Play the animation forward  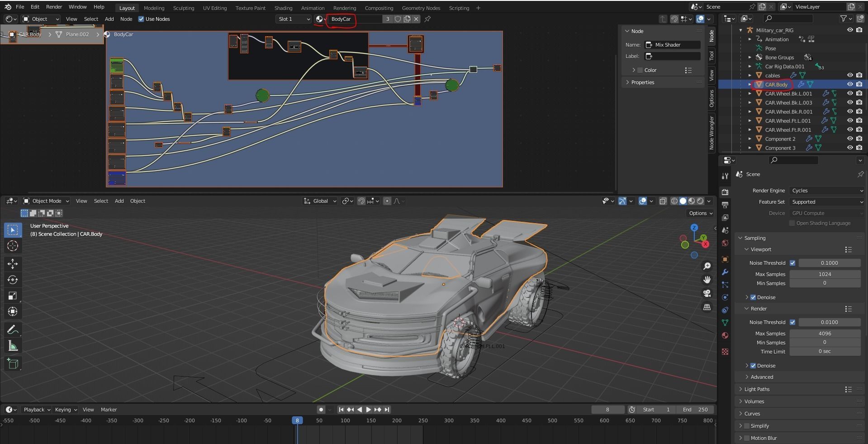(x=369, y=410)
